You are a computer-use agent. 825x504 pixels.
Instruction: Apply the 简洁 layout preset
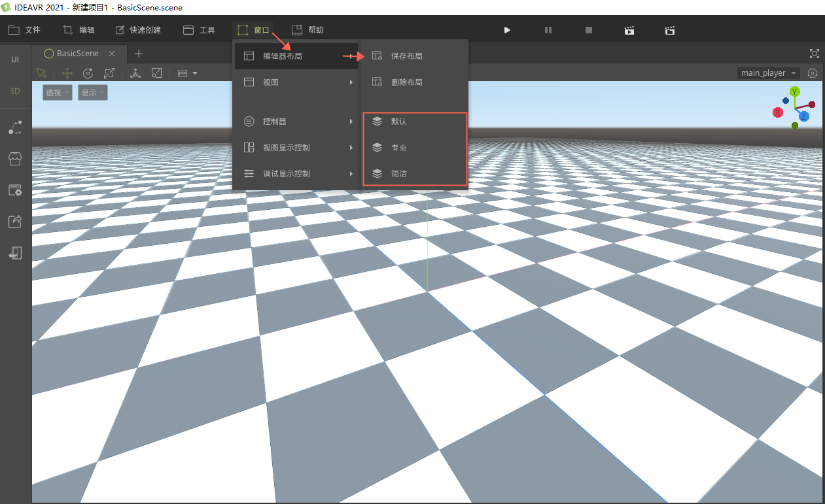[x=414, y=174]
